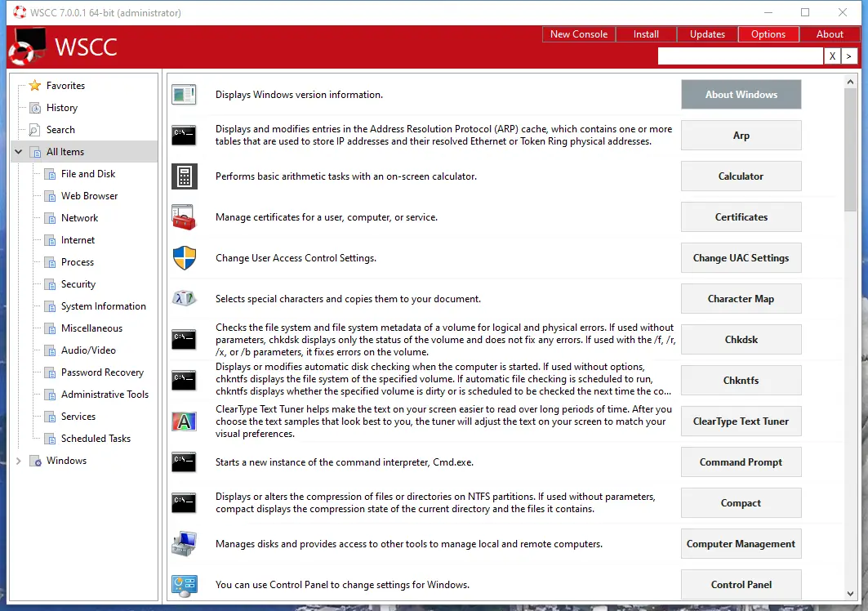Click the UAC shield icon

click(185, 258)
